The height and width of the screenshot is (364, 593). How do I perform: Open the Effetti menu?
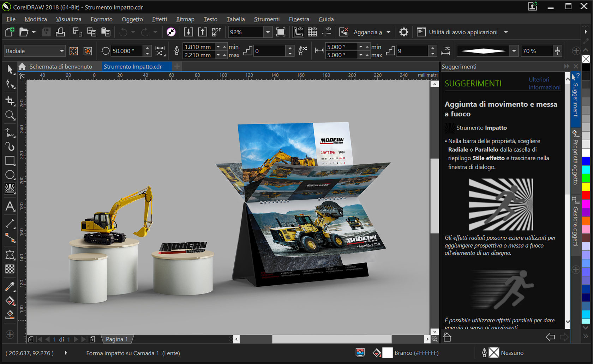tap(160, 19)
